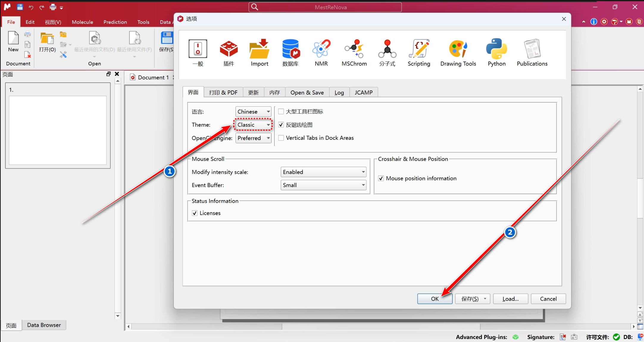Click Cancel in the options dialog
The image size is (644, 342).
548,299
